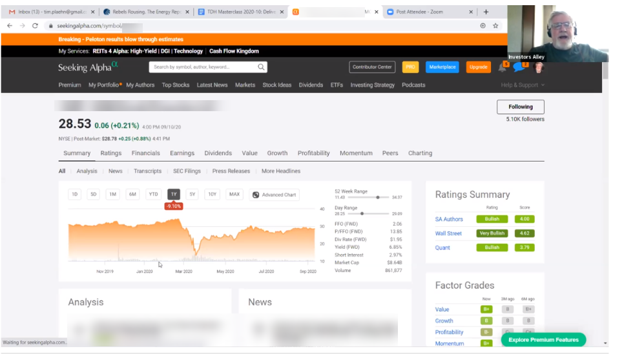Click the search magnifier icon
The height and width of the screenshot is (360, 644).
[x=261, y=67]
